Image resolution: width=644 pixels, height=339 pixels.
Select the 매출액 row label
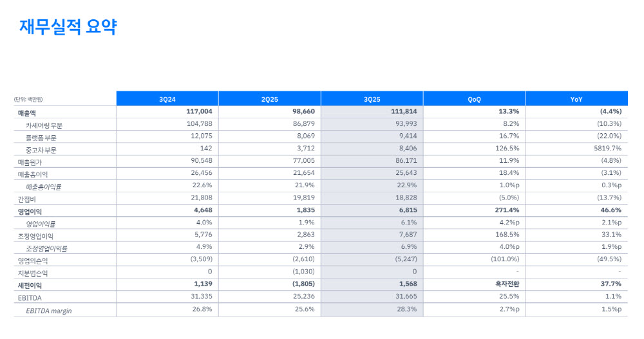pyautogui.click(x=26, y=113)
